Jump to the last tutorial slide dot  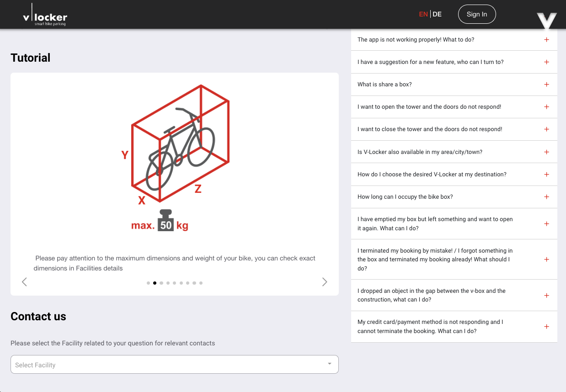point(201,283)
